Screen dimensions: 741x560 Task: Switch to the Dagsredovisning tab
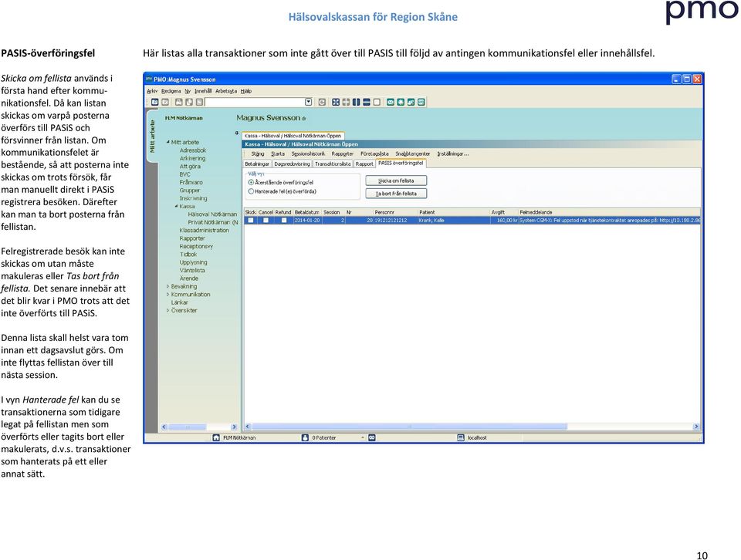pos(292,164)
